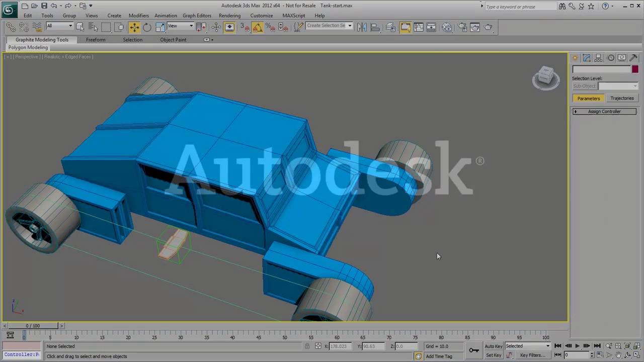
Task: Open the Material Editor icon
Action: click(447, 27)
